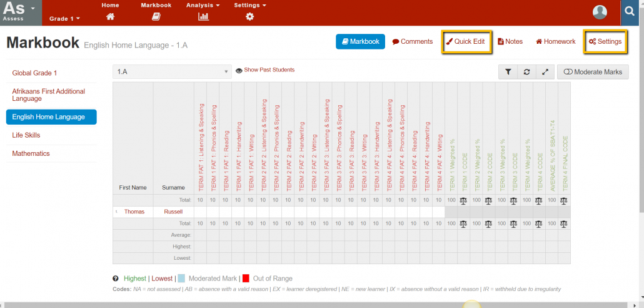Open the Comments view
This screenshot has width=644, height=308.
tap(412, 41)
